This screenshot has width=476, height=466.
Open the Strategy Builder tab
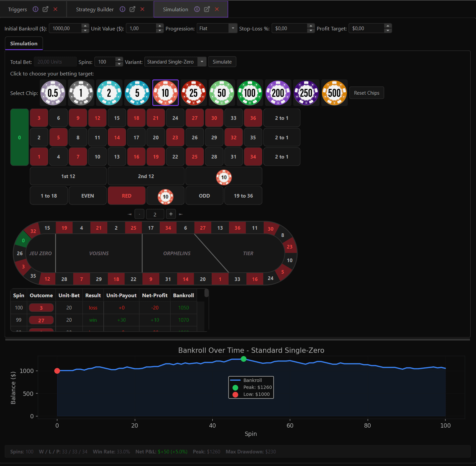pos(95,9)
